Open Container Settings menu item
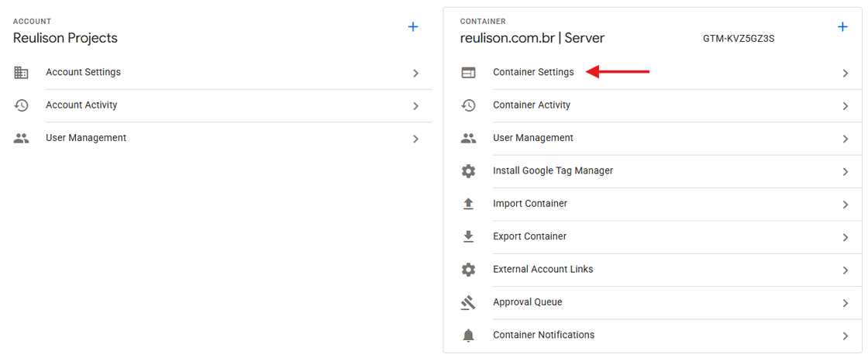The width and height of the screenshot is (868, 358). pos(533,72)
